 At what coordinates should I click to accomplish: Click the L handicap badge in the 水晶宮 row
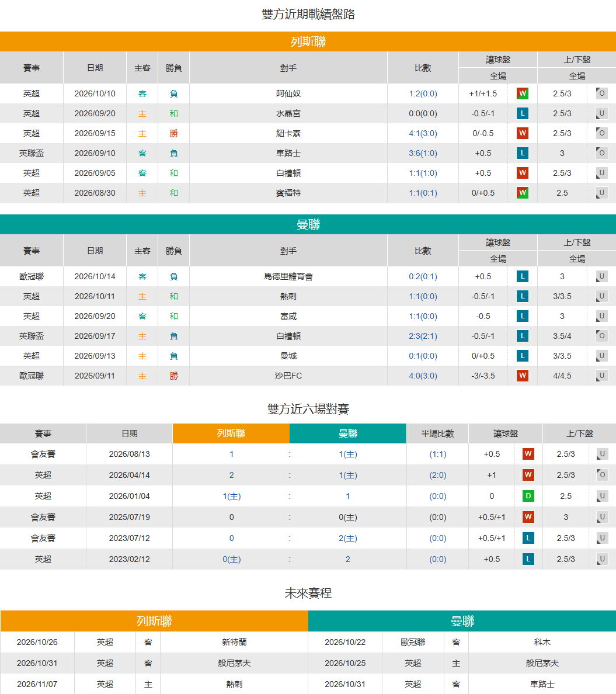(522, 113)
